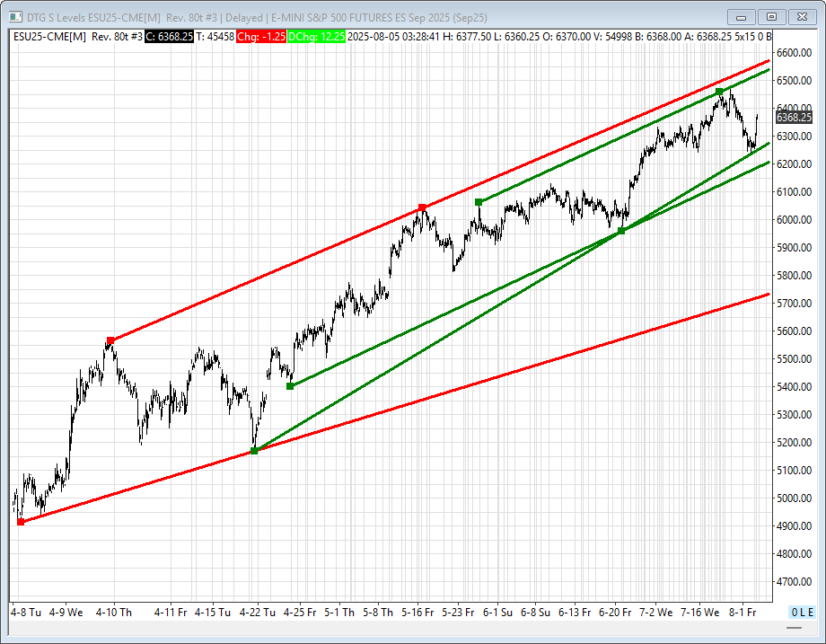Click the green anchor point at the 4-22 low

[x=254, y=451]
